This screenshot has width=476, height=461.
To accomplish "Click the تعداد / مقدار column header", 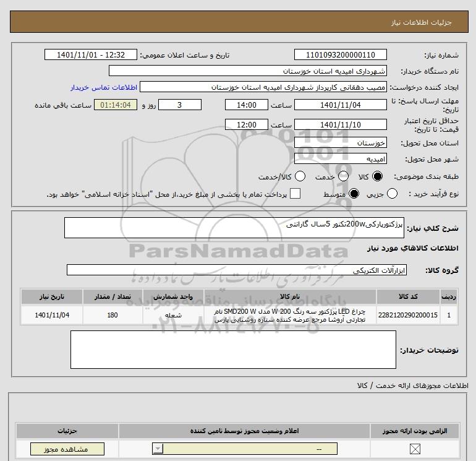I will coord(113,296).
